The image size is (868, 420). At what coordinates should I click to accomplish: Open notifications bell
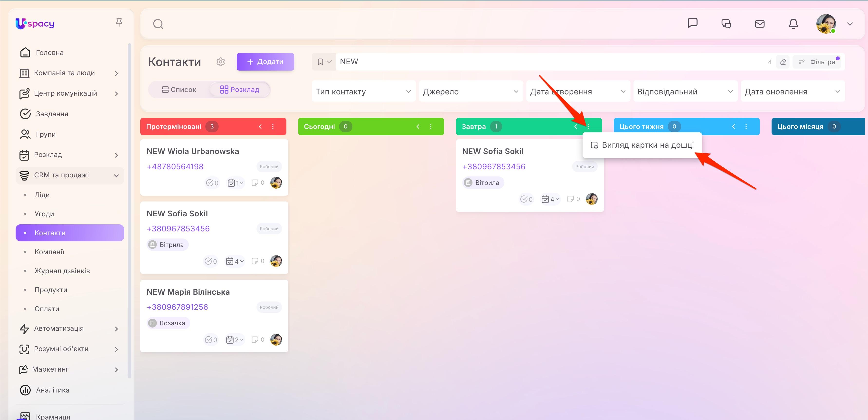click(793, 24)
